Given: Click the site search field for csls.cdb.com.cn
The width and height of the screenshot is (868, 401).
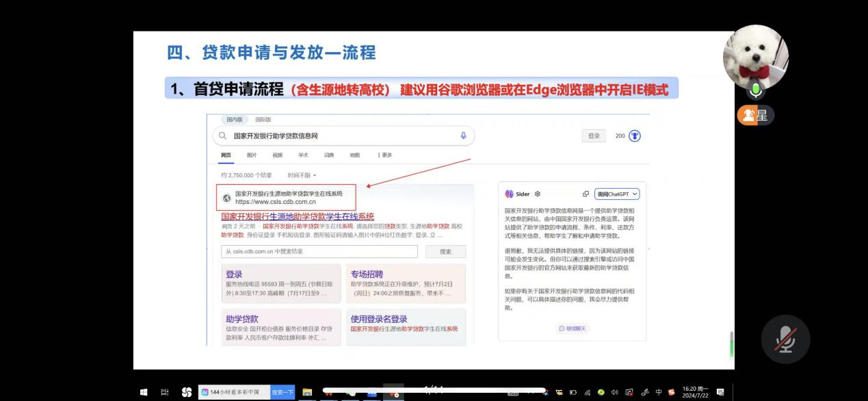Looking at the screenshot, I should [319, 251].
